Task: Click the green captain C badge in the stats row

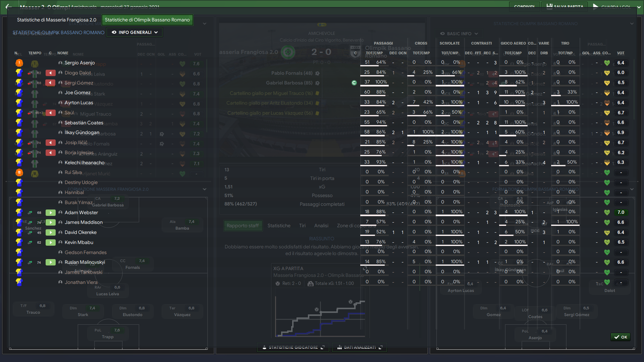Action: click(354, 82)
